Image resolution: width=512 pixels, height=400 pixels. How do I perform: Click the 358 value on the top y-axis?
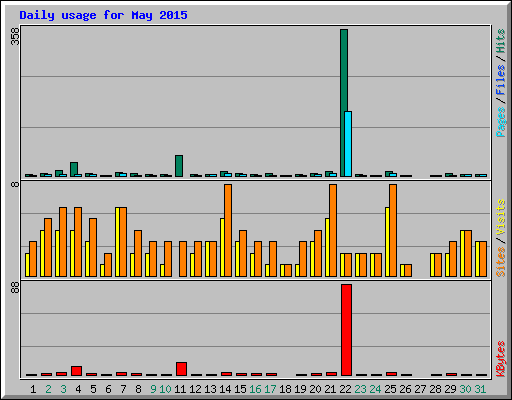(x=15, y=36)
